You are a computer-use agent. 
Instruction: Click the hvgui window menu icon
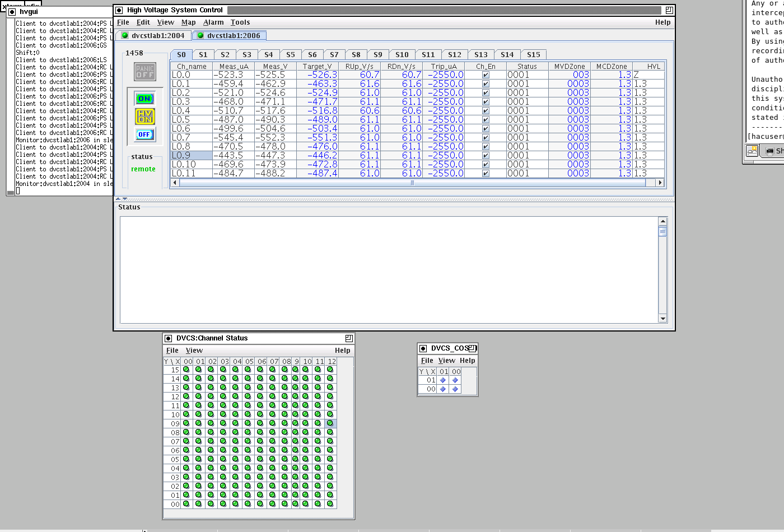[x=12, y=12]
